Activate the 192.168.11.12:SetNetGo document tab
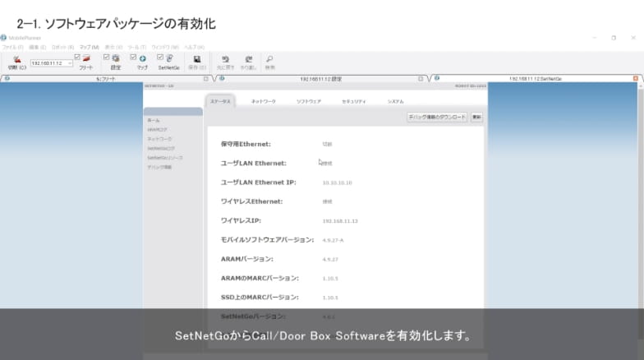The image size is (644, 360). tap(536, 79)
